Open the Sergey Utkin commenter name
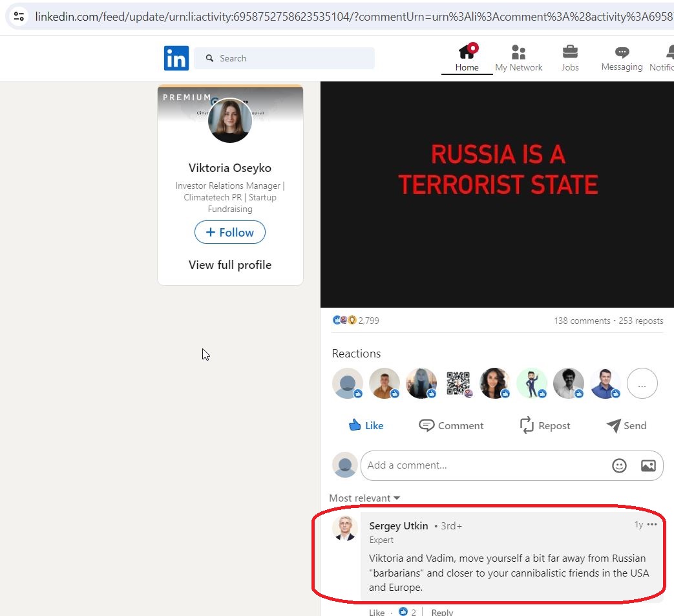This screenshot has height=616, width=674. (399, 526)
